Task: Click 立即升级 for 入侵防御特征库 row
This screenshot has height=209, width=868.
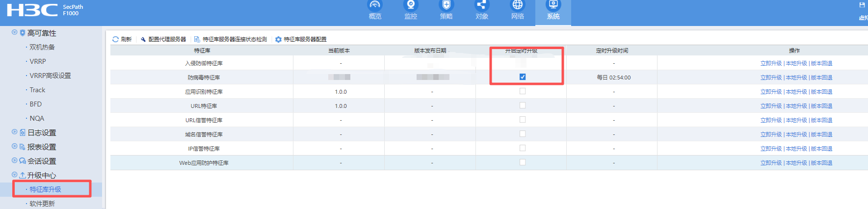Action: [x=771, y=63]
